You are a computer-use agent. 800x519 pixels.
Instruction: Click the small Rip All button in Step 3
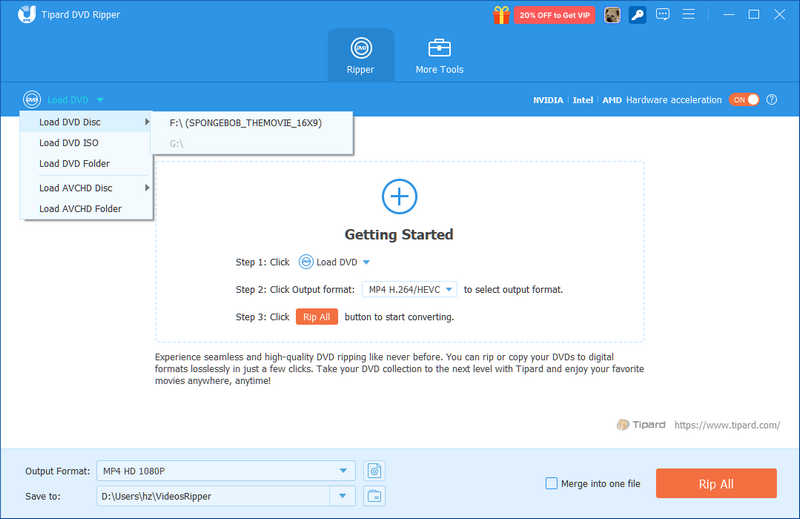[317, 317]
